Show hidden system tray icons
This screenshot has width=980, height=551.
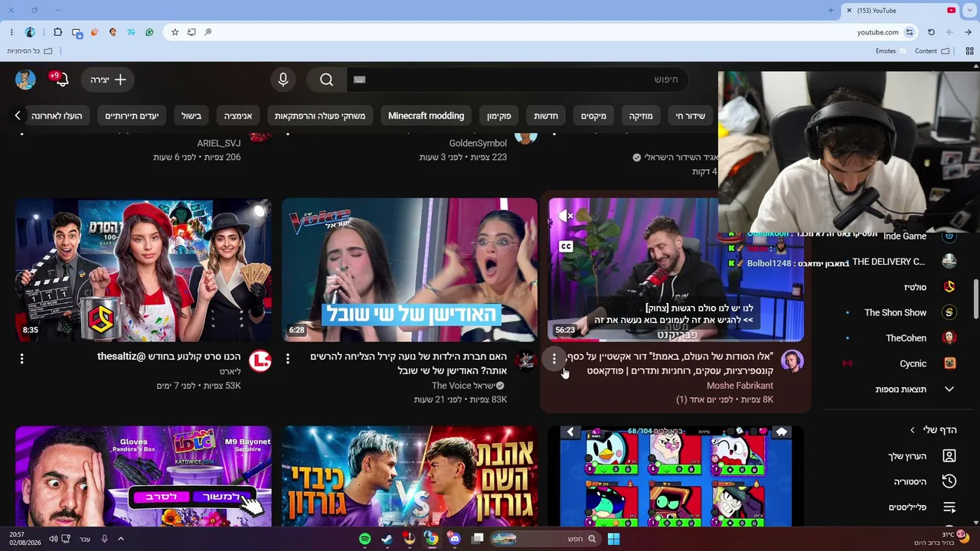click(x=120, y=539)
